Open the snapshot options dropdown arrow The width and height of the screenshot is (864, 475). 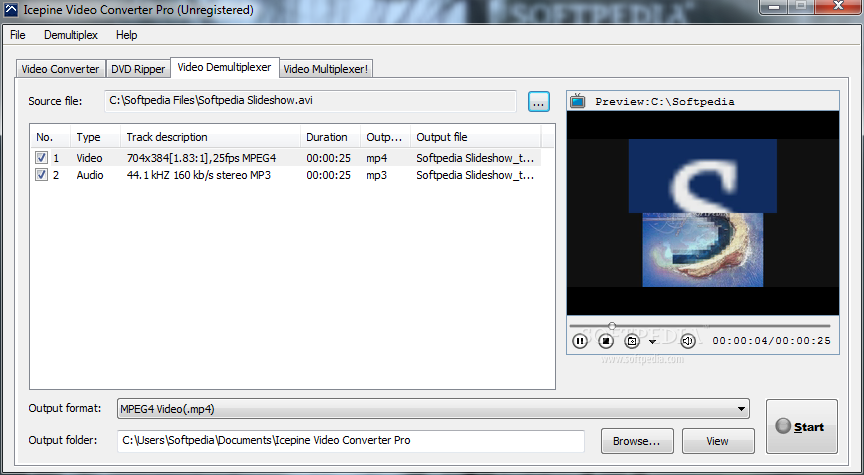pyautogui.click(x=652, y=342)
